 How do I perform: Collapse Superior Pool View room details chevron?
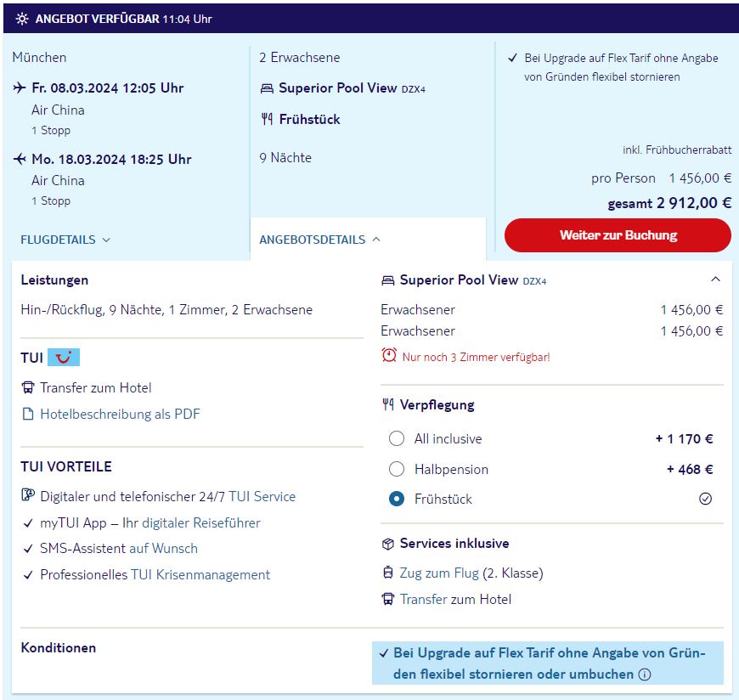pos(715,279)
